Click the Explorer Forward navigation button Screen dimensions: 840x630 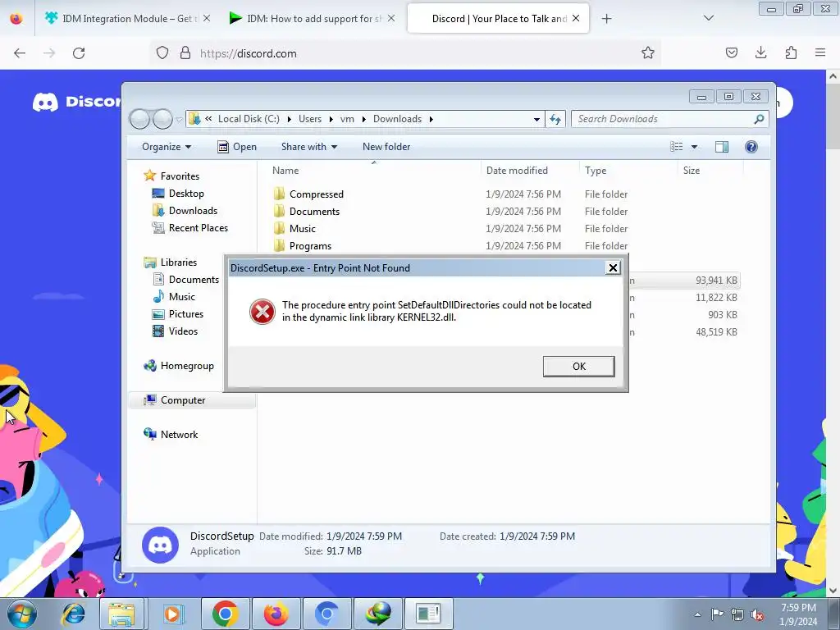pos(162,119)
